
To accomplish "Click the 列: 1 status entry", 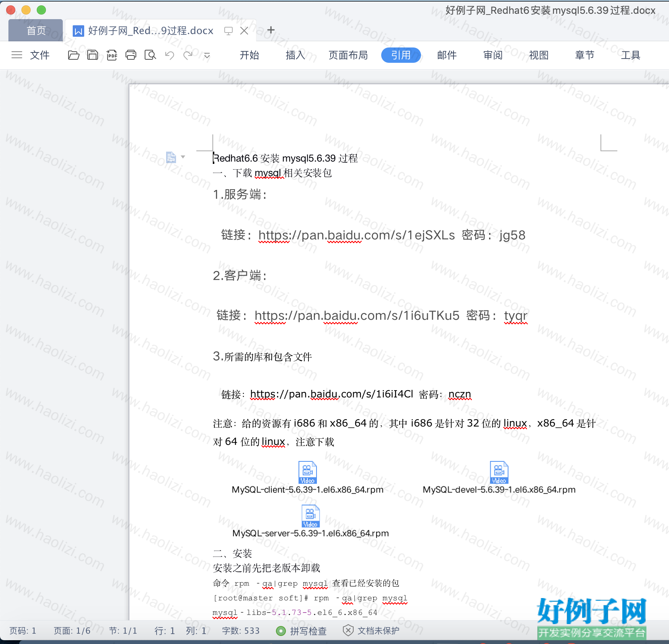I will 196,631.
